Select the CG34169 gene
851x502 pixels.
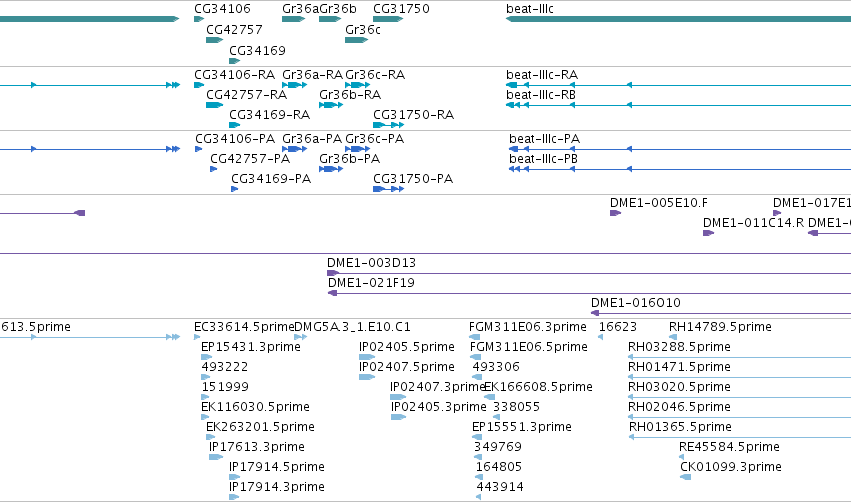(x=234, y=61)
